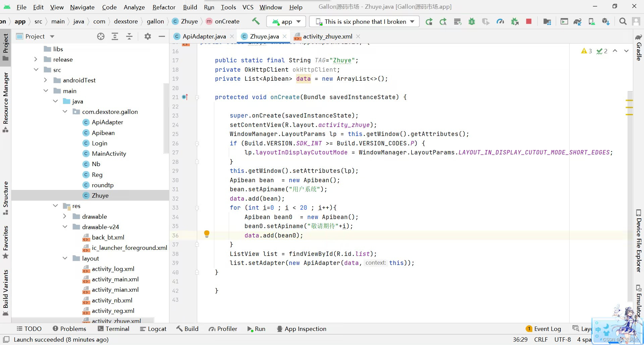Open the Analyze menu
This screenshot has width=644, height=345.
(134, 7)
